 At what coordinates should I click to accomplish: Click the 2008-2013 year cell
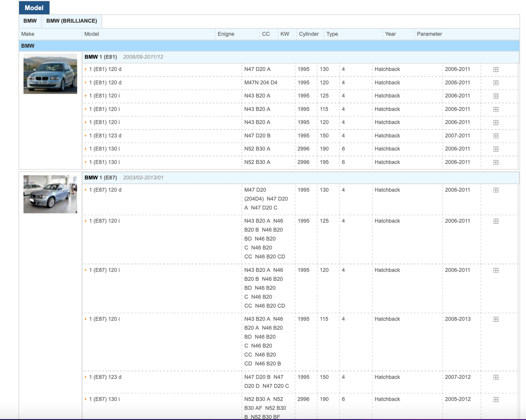point(458,319)
